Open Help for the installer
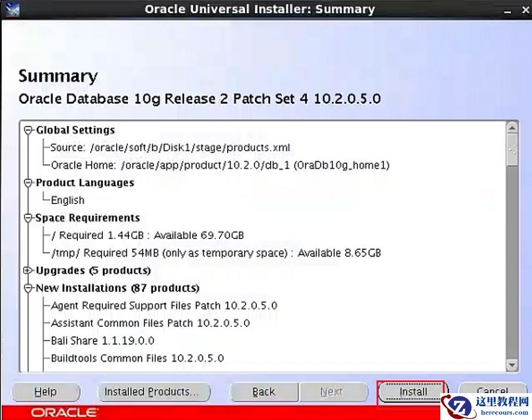The width and height of the screenshot is (532, 420). coord(46,392)
